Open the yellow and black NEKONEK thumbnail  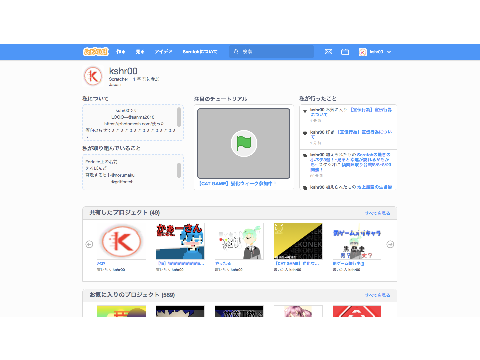point(298,241)
